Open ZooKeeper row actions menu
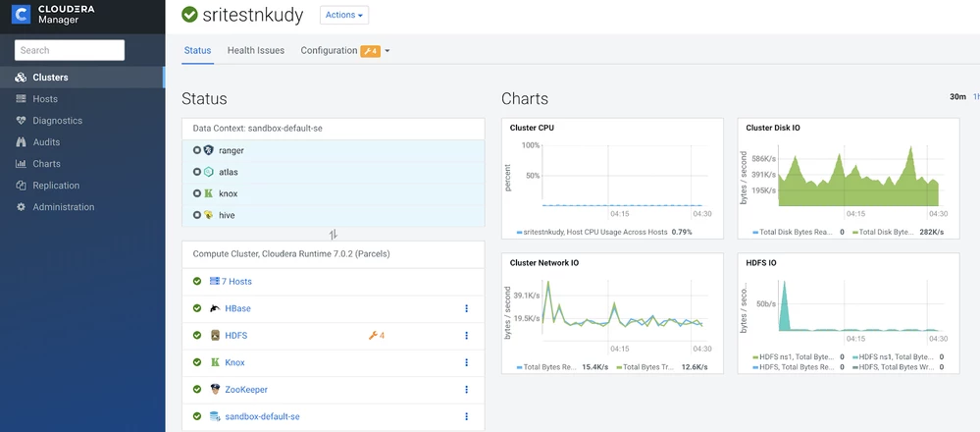 [x=466, y=390]
